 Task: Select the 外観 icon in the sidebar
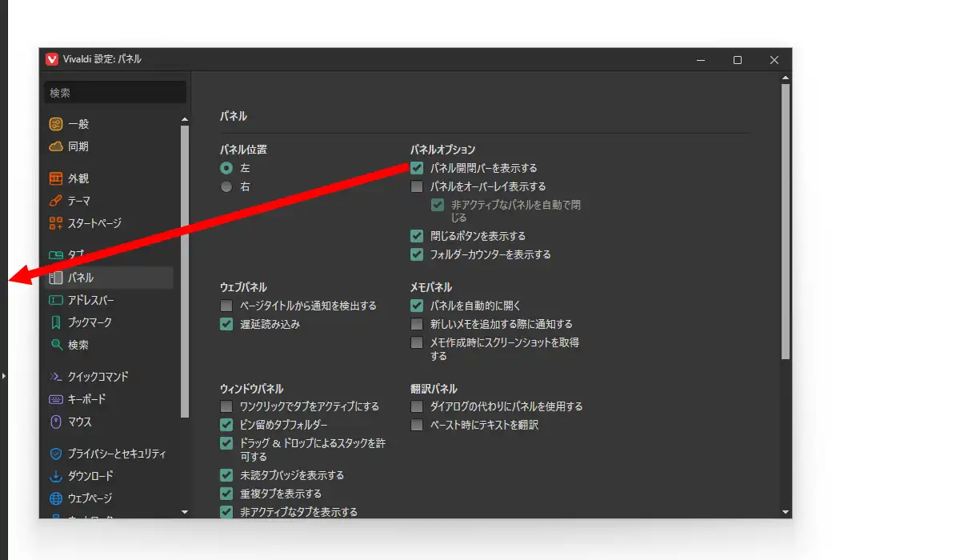pos(56,178)
